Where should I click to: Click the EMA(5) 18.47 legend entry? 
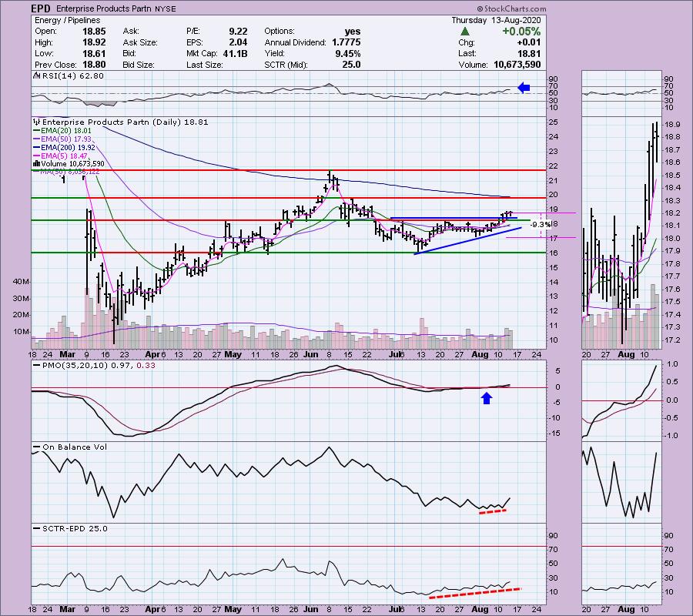[x=60, y=156]
